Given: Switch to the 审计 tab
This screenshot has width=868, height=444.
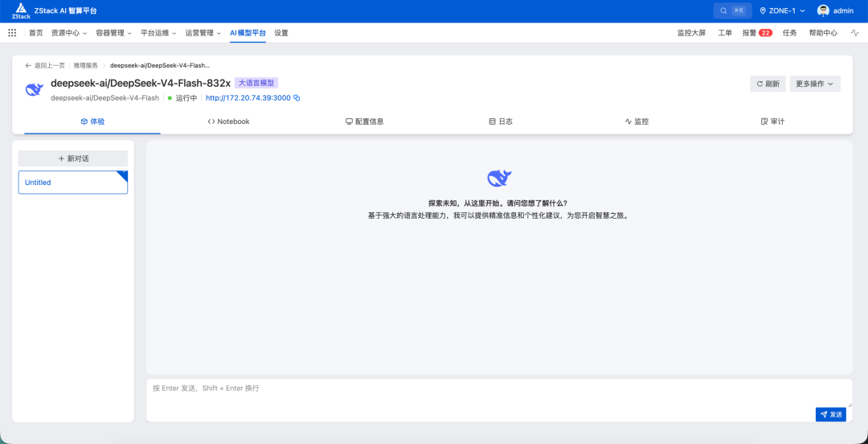Looking at the screenshot, I should (x=773, y=121).
